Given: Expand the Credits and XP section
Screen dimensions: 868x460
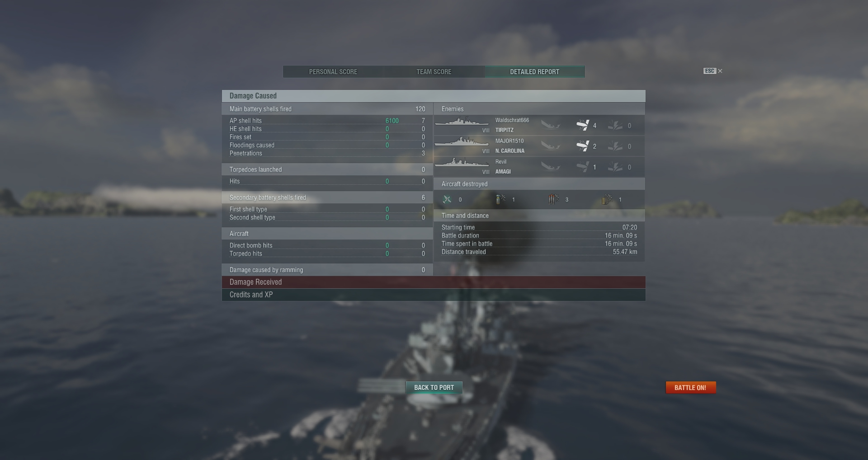Looking at the screenshot, I should [x=434, y=295].
